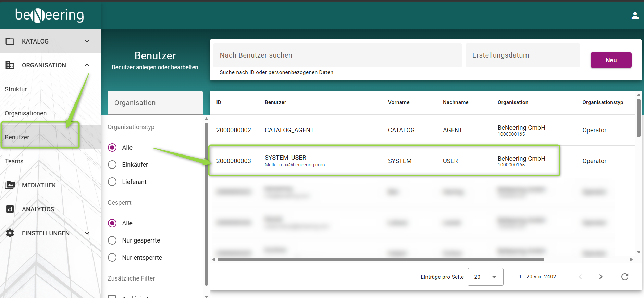This screenshot has width=644, height=298.
Task: Open the Erstellungsdatum date field
Action: point(523,55)
